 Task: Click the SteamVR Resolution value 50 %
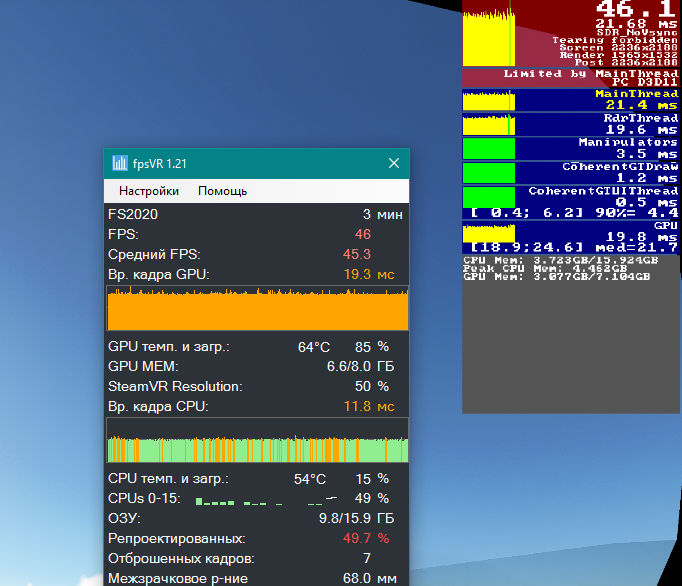pos(372,386)
